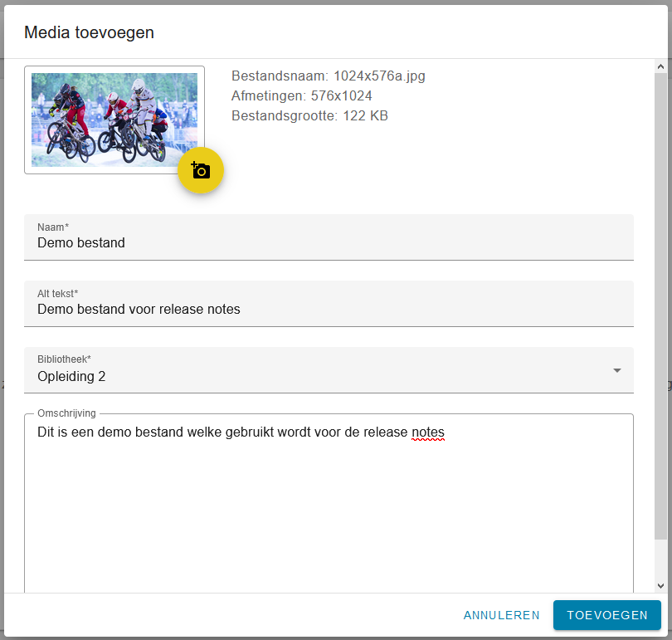Click the dialog's vertical scrollbar thumb
Image resolution: width=672 pixels, height=640 pixels.
[x=660, y=306]
